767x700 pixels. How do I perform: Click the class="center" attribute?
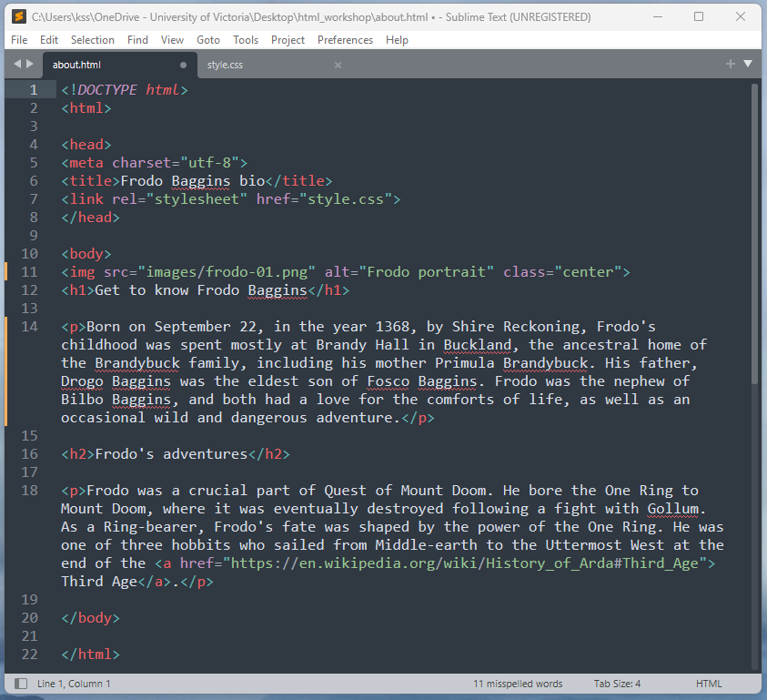[562, 271]
